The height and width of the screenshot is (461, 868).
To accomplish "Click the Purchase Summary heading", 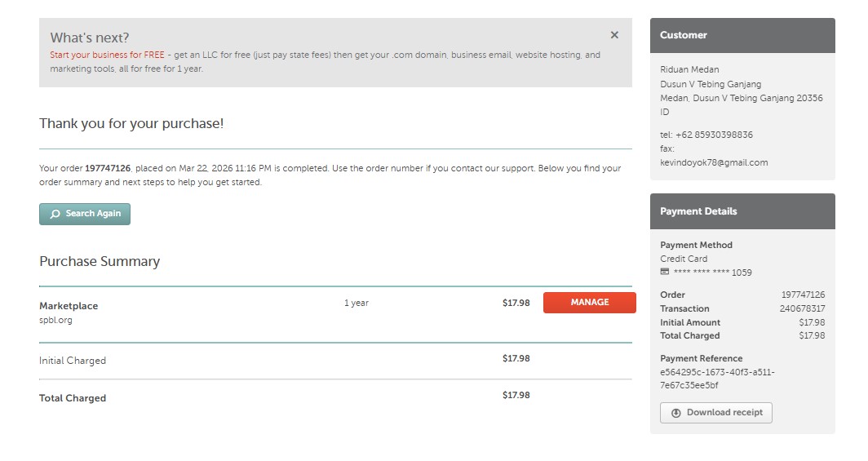I will click(100, 261).
